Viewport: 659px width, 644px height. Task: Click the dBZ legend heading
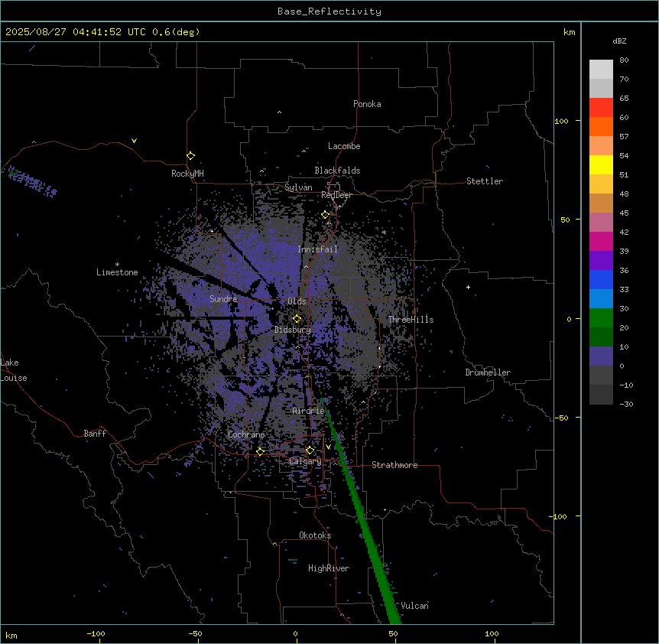pos(619,41)
